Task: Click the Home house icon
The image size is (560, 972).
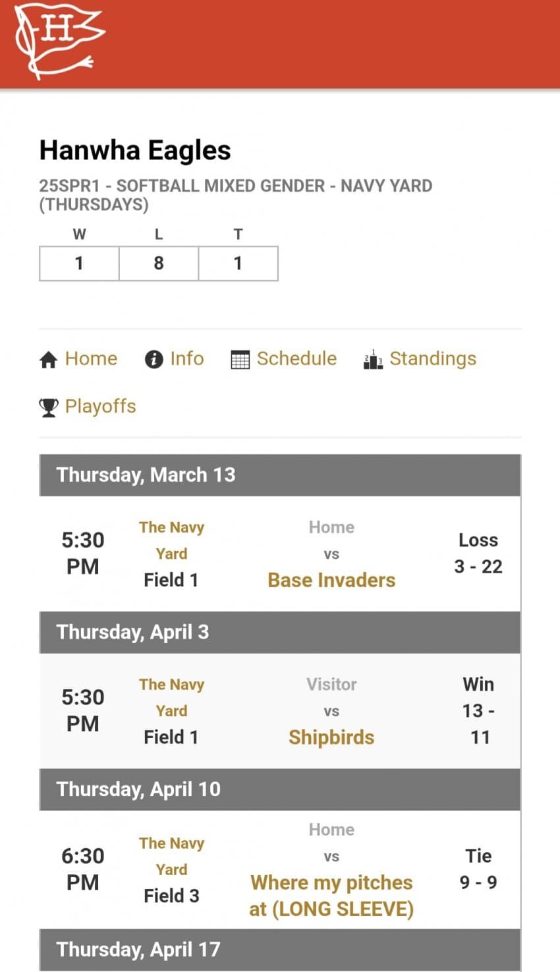Action: (49, 360)
